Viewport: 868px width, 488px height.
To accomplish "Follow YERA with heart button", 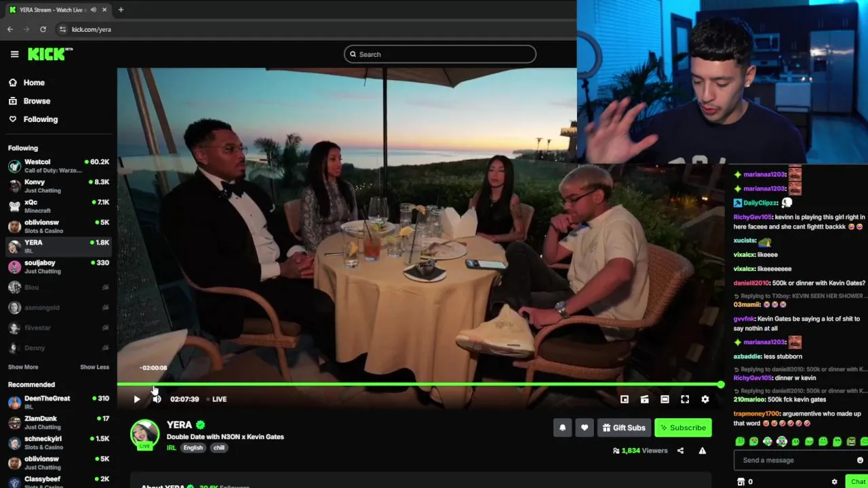I will 585,428.
